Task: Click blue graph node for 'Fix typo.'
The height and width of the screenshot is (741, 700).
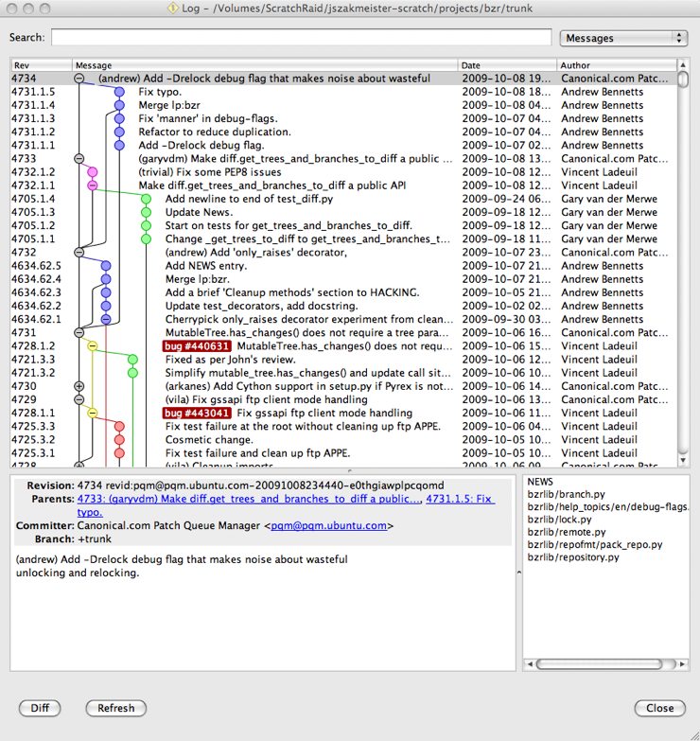Action: point(119,92)
